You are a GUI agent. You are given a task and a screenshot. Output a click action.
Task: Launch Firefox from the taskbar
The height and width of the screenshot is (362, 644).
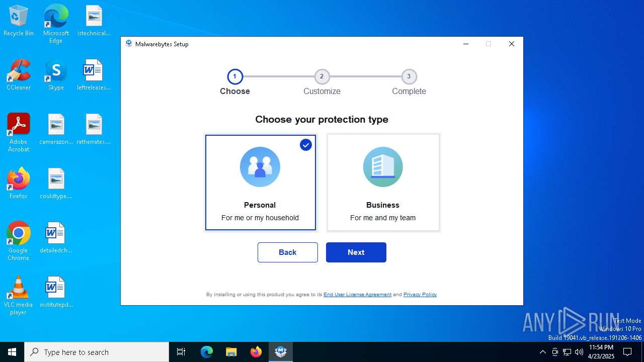pyautogui.click(x=256, y=352)
